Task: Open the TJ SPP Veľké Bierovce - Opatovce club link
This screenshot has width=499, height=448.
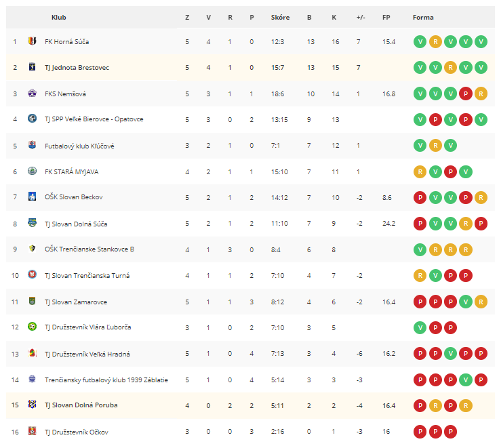Action: (x=94, y=119)
